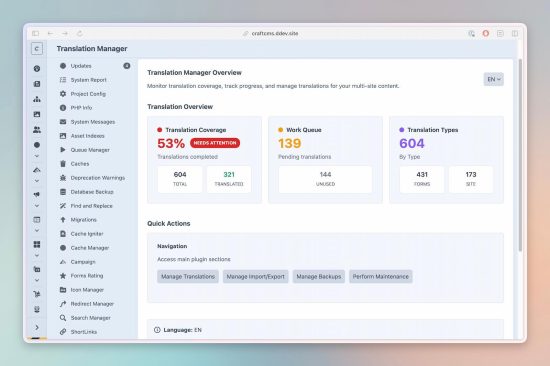Go to PHP Info in the sidebar

tap(81, 108)
